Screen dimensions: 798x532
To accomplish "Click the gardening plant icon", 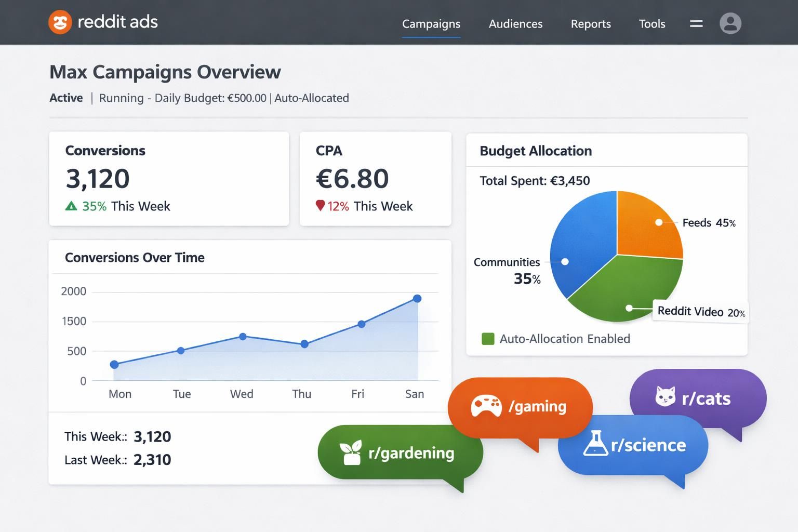I will tap(351, 453).
